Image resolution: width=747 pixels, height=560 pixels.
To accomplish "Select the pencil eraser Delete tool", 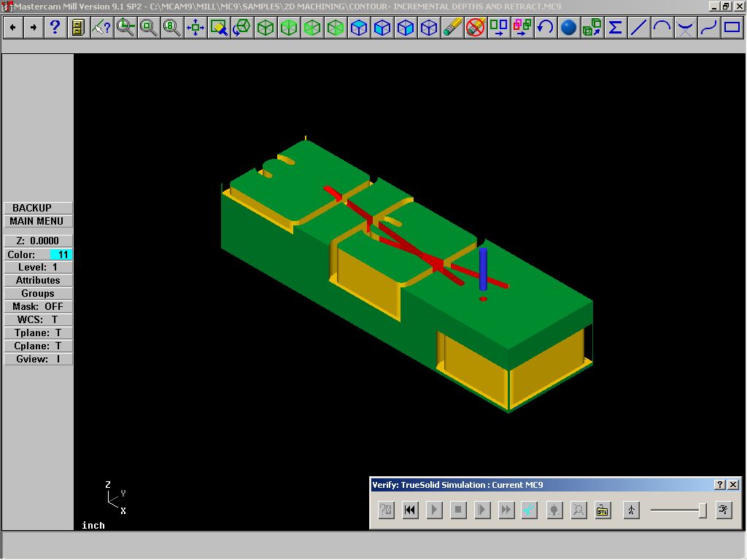I will pos(452,28).
